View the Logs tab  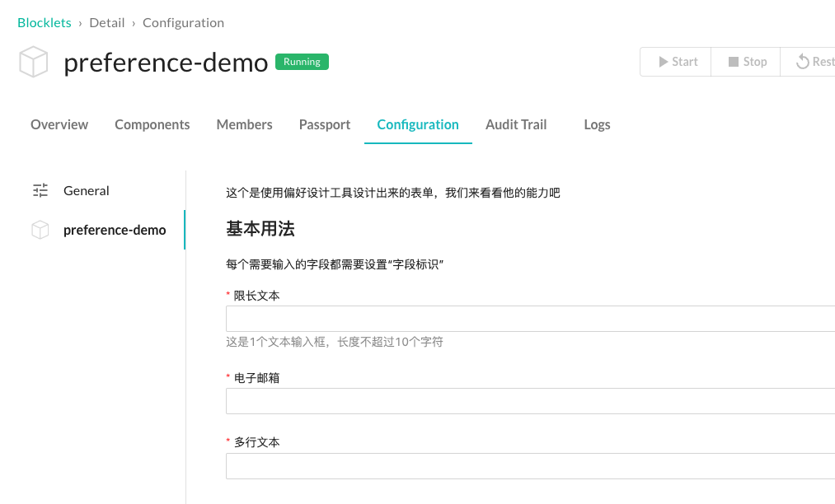click(x=597, y=125)
